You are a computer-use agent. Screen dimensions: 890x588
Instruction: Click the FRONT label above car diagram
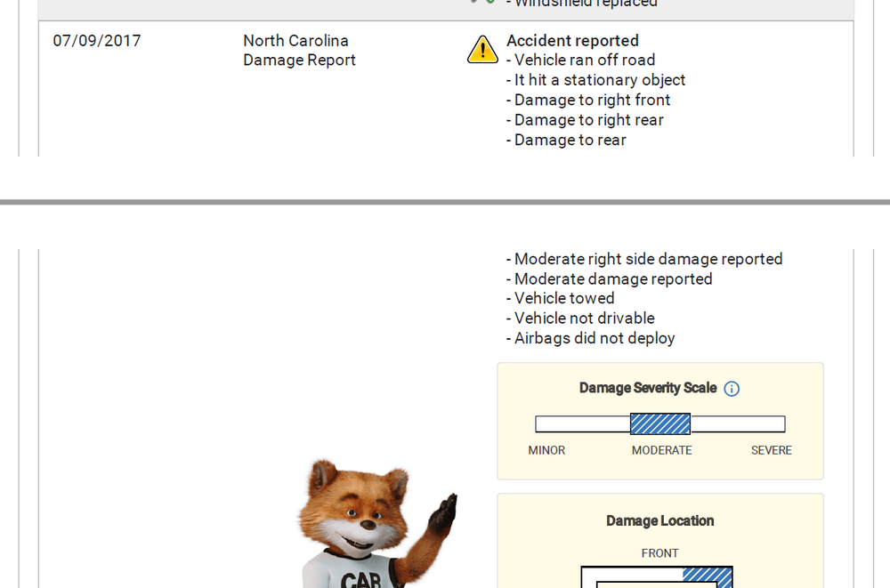[659, 553]
